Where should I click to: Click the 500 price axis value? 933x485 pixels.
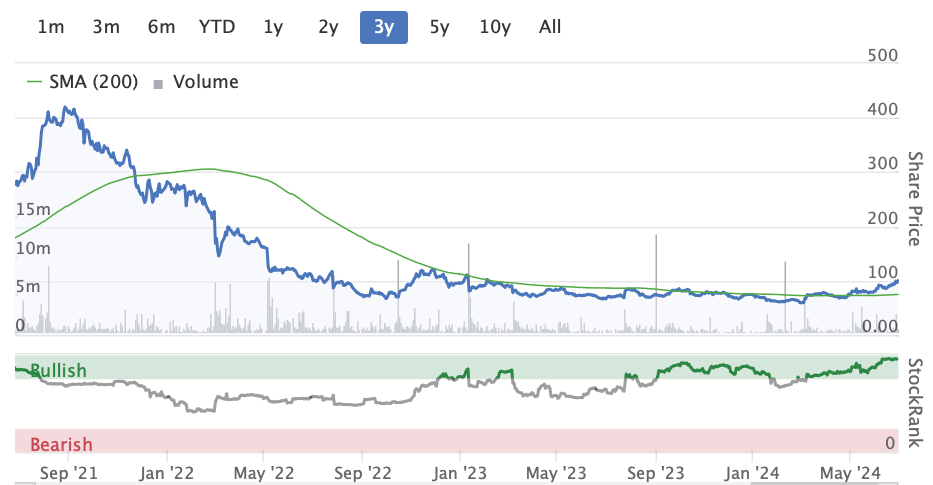click(x=882, y=55)
